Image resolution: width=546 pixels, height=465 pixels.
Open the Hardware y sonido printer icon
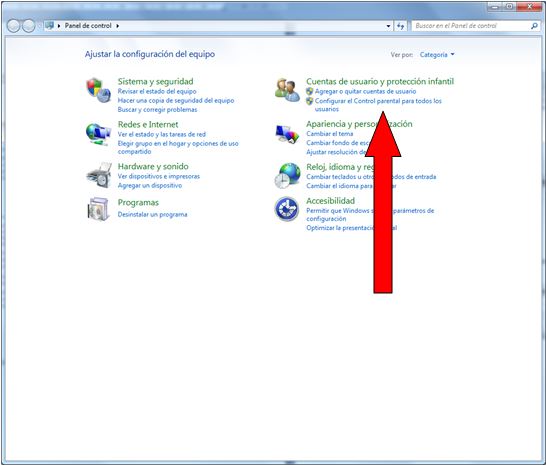pyautogui.click(x=99, y=175)
